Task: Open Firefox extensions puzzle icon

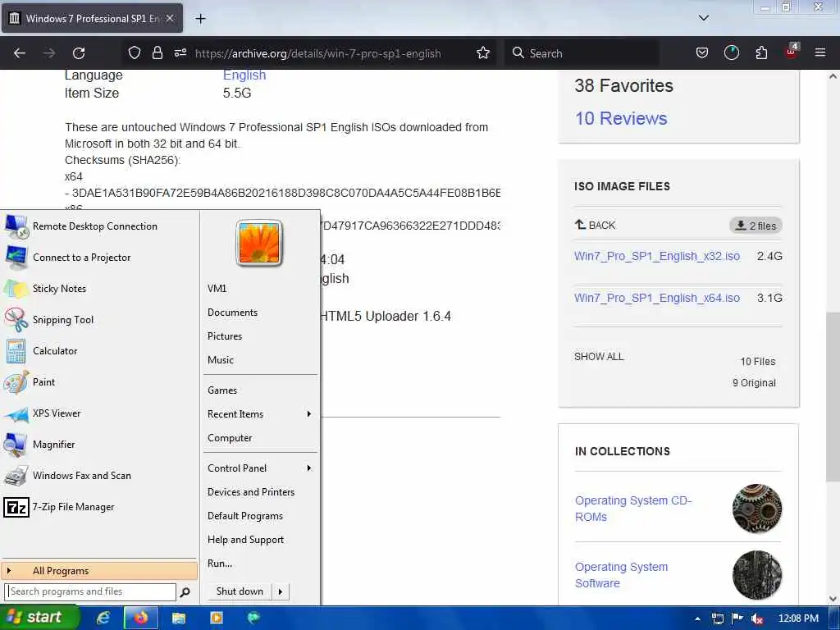Action: [761, 53]
